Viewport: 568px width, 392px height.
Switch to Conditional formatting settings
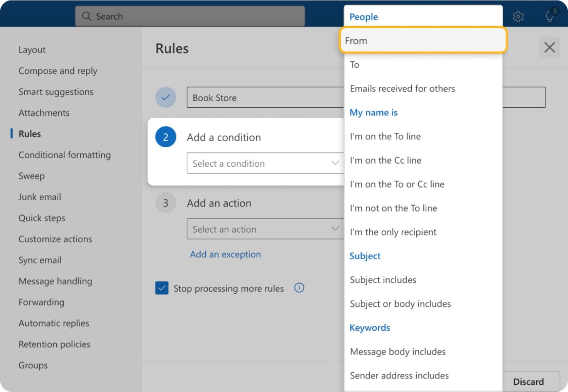[64, 155]
